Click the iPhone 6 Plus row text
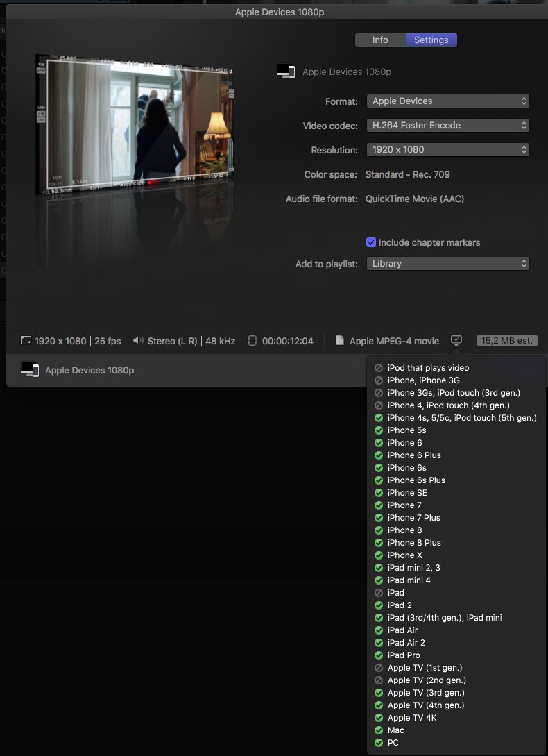The height and width of the screenshot is (756, 548). click(x=414, y=455)
